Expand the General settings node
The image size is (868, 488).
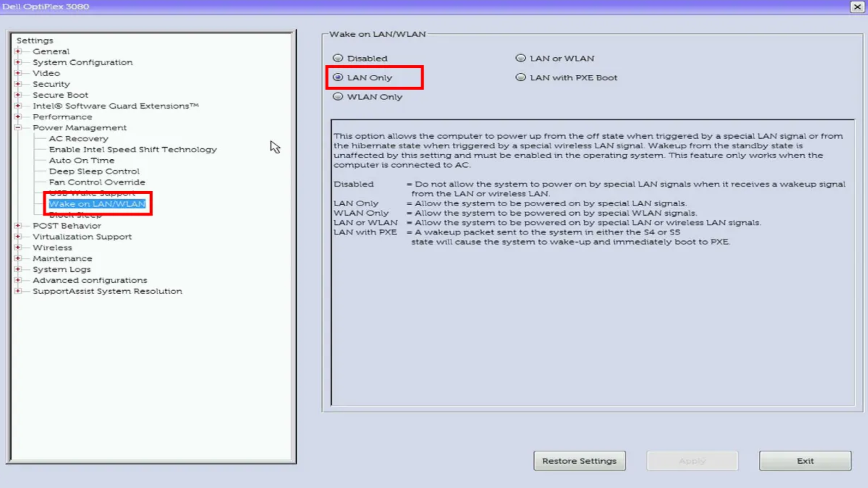coord(17,51)
